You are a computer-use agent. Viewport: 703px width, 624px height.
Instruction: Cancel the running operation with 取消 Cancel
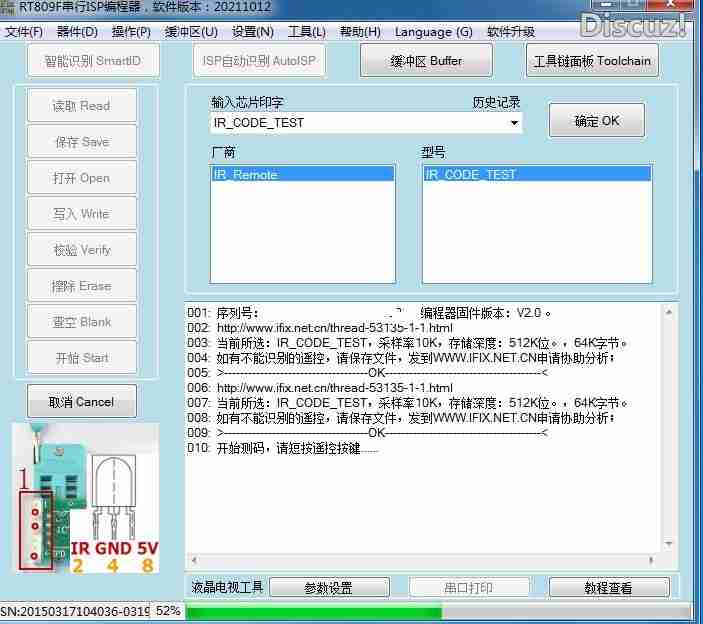(82, 401)
